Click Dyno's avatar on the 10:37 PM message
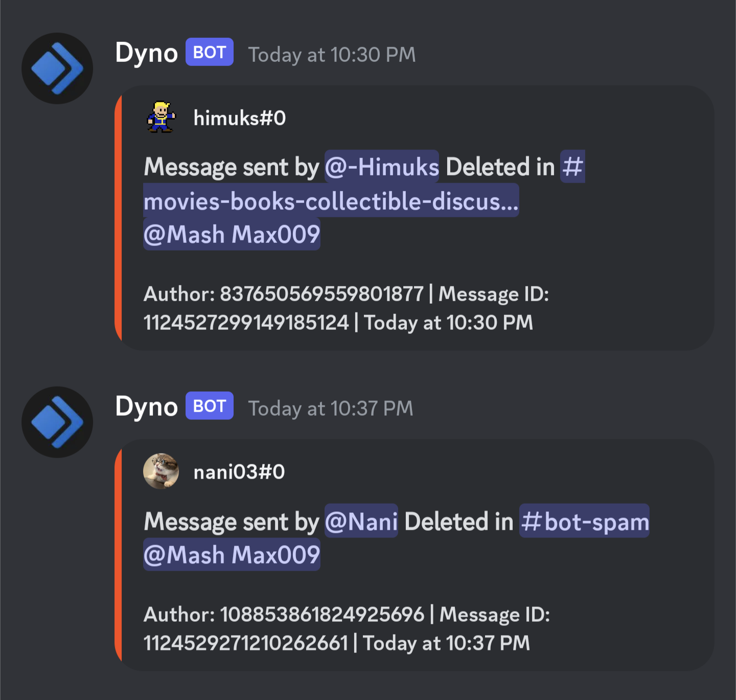 pos(57,422)
